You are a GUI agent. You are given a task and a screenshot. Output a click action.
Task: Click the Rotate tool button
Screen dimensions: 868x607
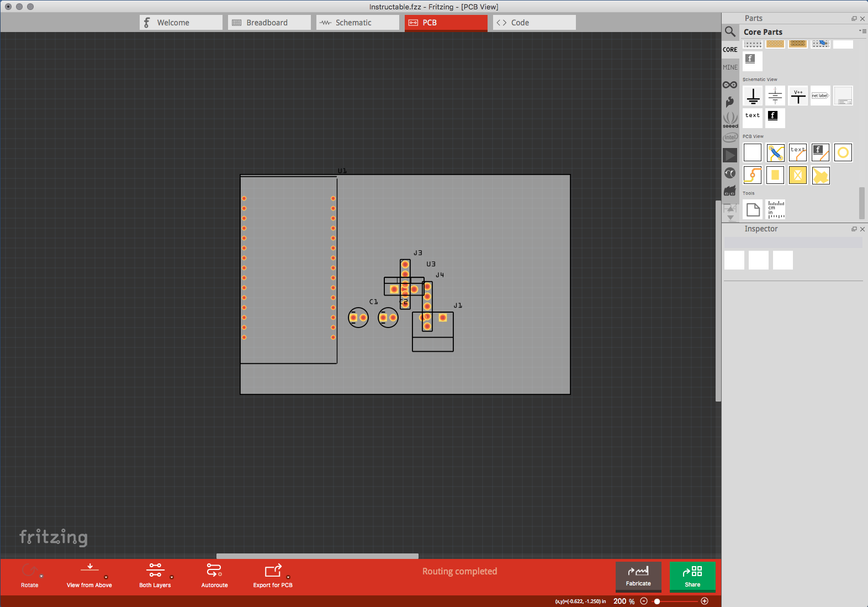[x=29, y=576]
